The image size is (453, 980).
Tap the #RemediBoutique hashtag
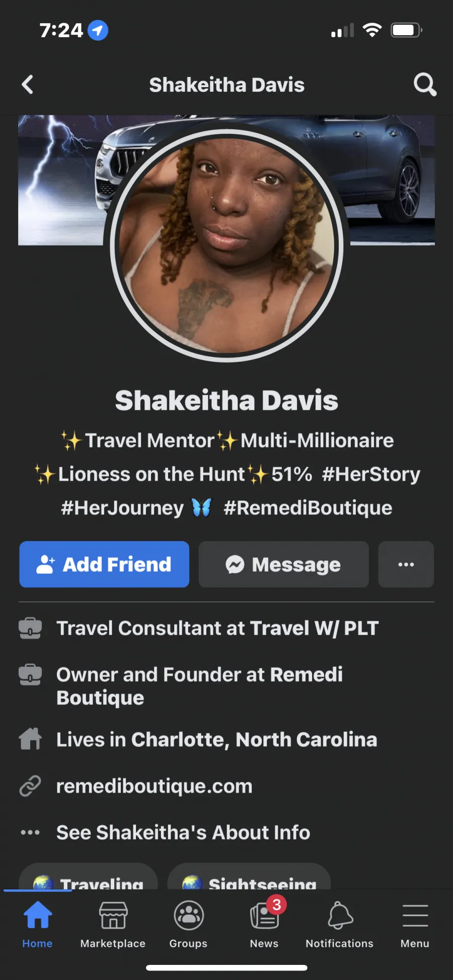tap(308, 508)
